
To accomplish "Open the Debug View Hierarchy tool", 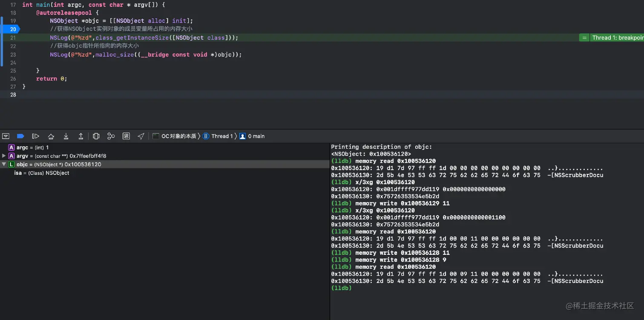I will click(x=96, y=136).
